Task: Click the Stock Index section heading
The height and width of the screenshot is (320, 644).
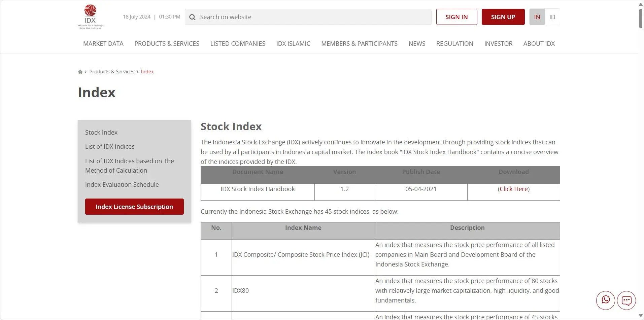Action: tap(231, 127)
